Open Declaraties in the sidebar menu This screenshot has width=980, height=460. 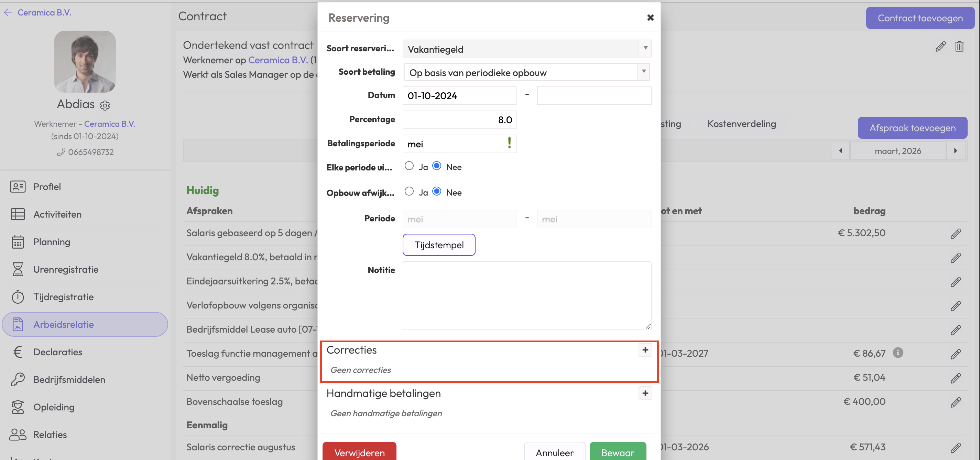[x=58, y=352]
